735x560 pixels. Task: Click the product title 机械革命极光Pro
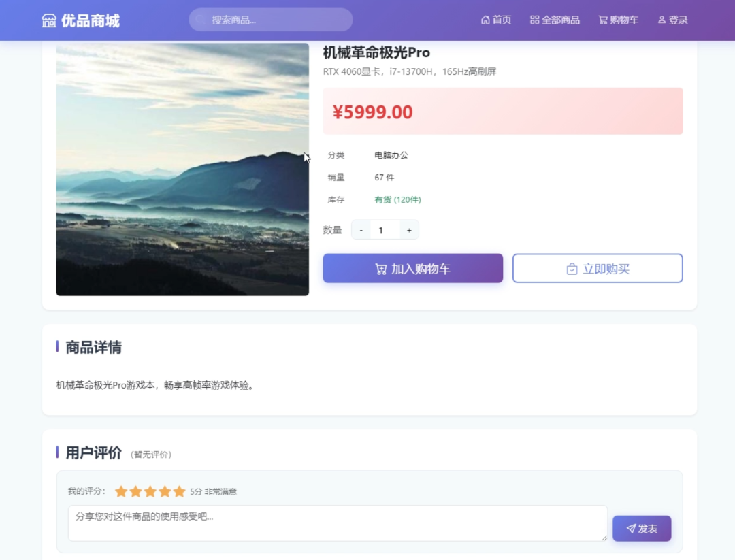(x=376, y=52)
